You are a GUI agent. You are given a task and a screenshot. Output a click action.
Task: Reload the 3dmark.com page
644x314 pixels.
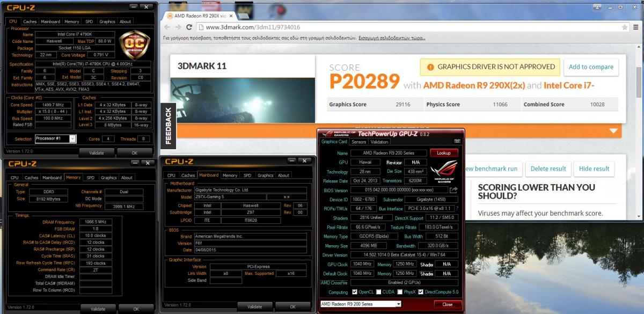[189, 27]
